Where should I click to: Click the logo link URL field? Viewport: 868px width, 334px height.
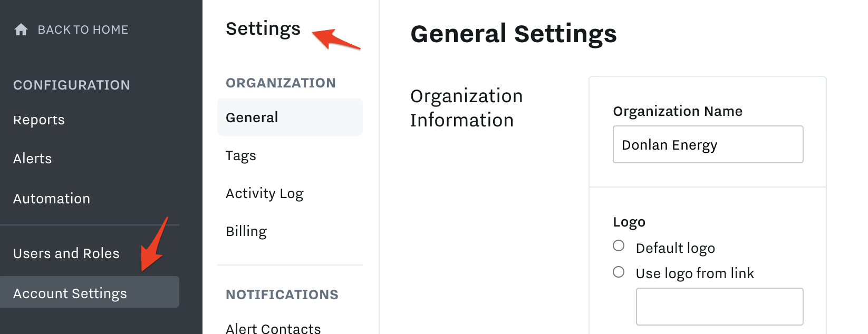point(720,307)
